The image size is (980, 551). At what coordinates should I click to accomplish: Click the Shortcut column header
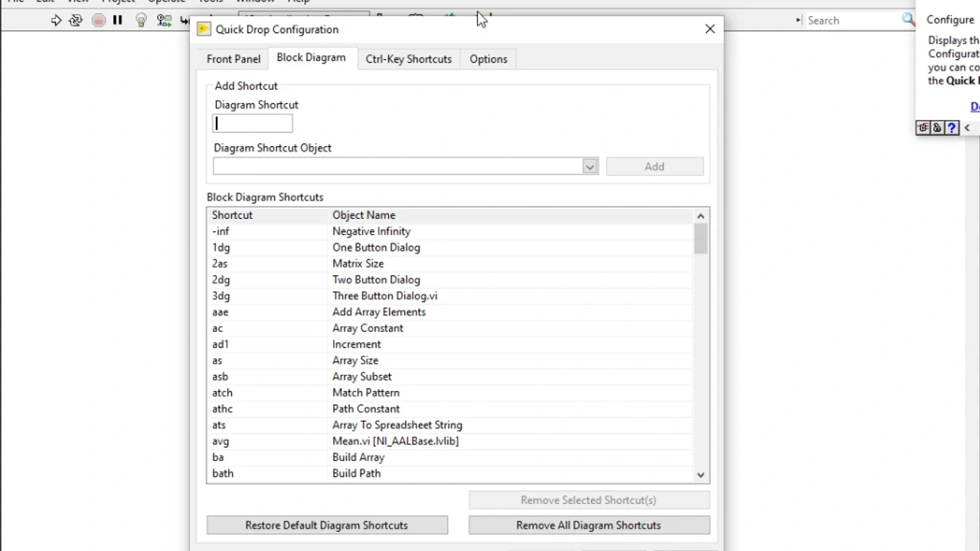click(266, 215)
